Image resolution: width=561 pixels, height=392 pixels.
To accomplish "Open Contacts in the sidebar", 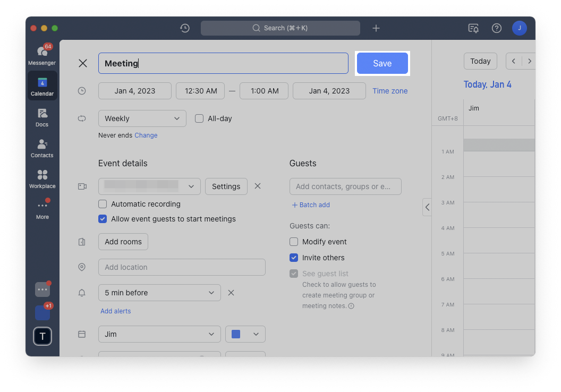I will [42, 148].
